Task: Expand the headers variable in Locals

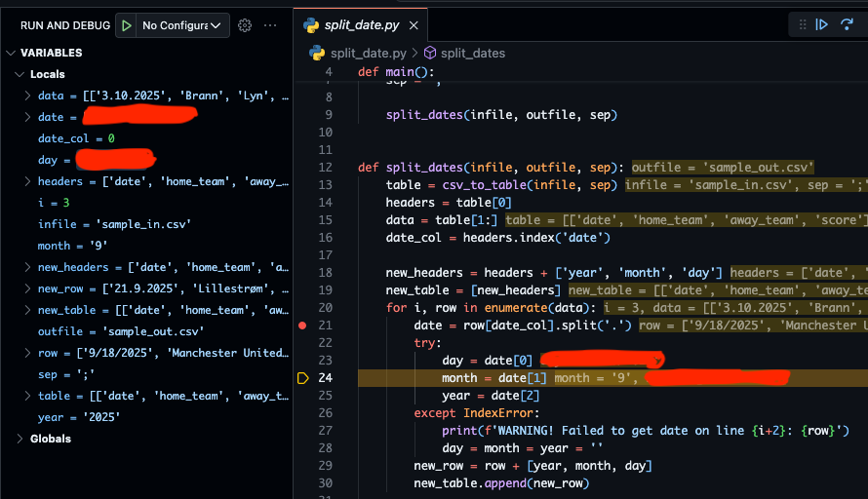Action: [27, 181]
